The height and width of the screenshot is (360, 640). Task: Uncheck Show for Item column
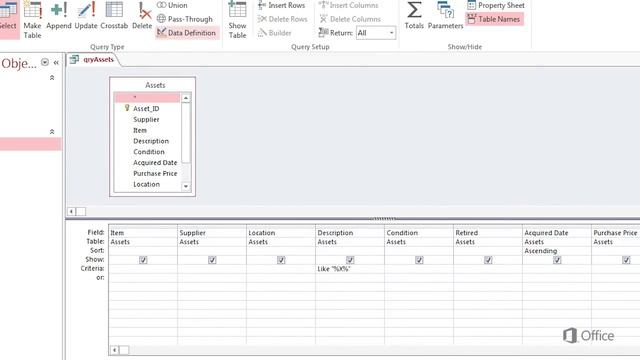point(143,260)
